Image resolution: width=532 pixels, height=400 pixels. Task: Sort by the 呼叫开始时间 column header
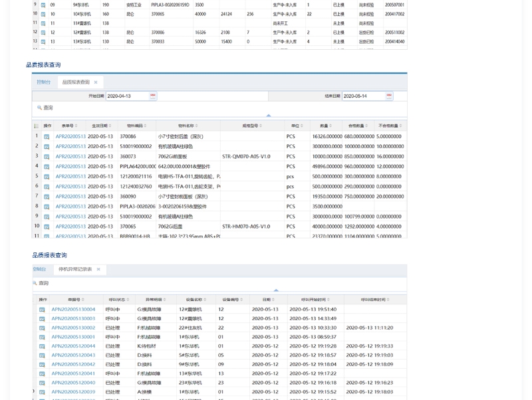pyautogui.click(x=315, y=300)
